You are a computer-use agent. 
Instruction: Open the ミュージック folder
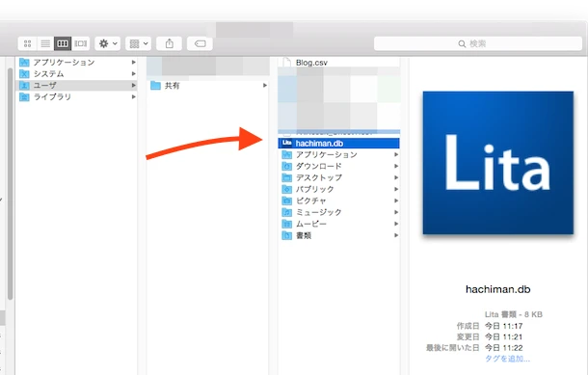[x=339, y=213]
